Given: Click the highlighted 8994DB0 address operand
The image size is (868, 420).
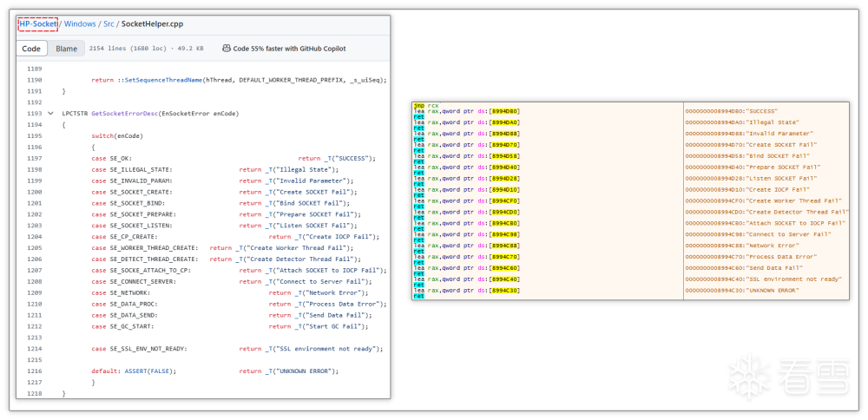Looking at the screenshot, I should coord(504,111).
